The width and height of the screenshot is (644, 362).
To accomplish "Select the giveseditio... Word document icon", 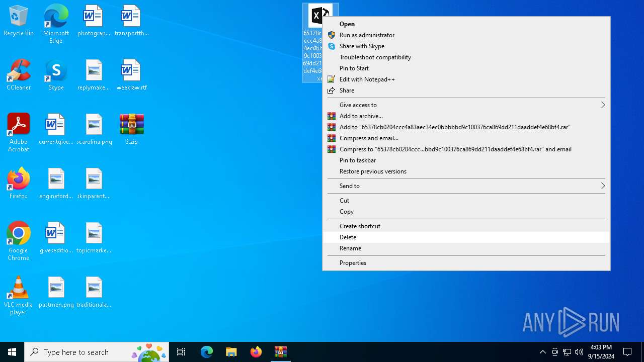I will click(x=56, y=237).
